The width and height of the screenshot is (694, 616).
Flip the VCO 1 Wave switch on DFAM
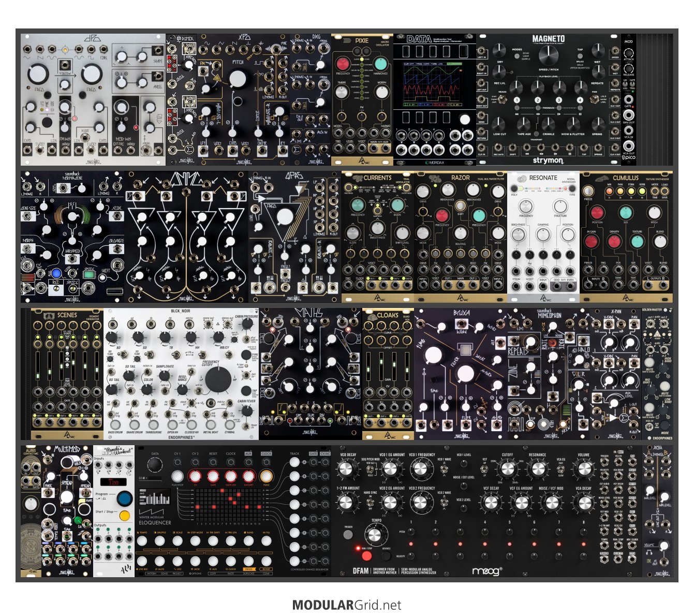444,469
